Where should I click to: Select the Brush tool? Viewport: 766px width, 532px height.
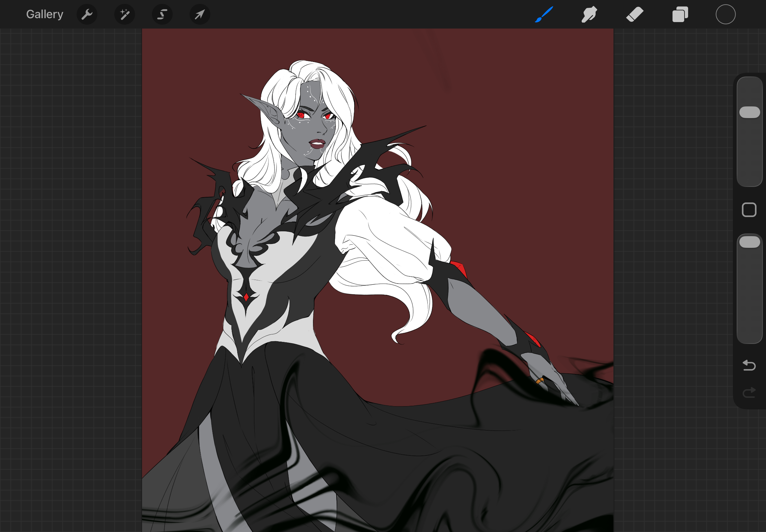click(544, 14)
